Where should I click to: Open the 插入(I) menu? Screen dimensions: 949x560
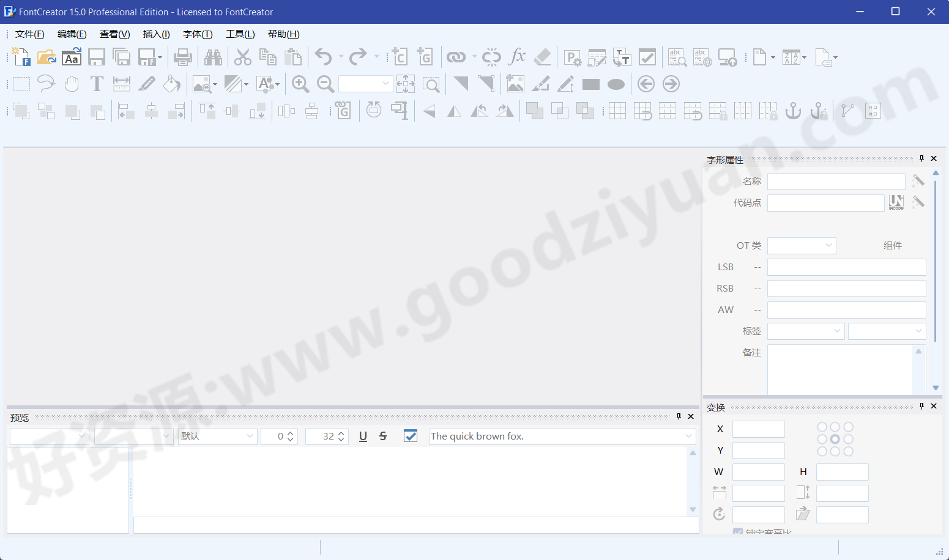click(157, 34)
